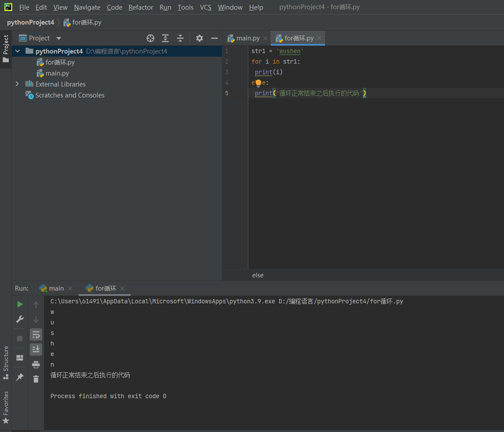The height and width of the screenshot is (432, 504).
Task: Click the Collapse All icon in Project panel
Action: click(x=180, y=38)
